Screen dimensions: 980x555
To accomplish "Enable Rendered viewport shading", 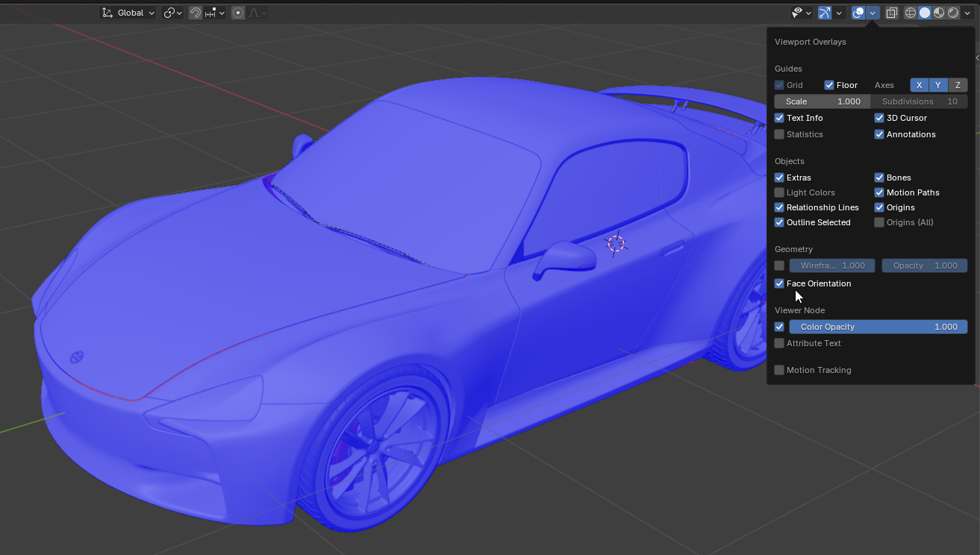I will click(952, 13).
